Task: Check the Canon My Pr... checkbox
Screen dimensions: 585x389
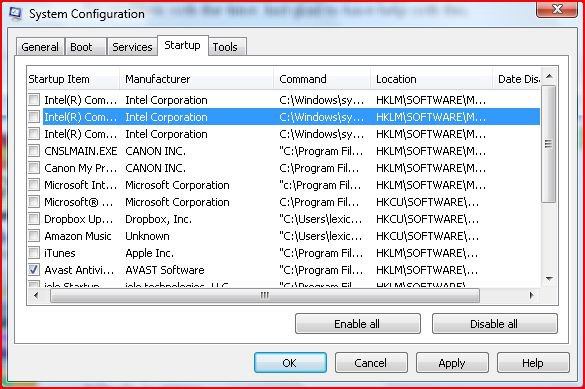Action: click(34, 168)
